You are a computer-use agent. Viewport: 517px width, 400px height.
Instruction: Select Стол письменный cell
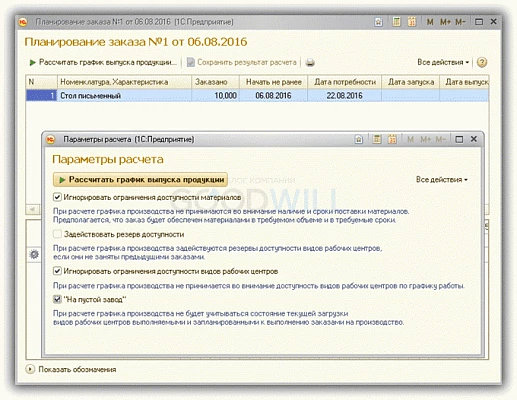point(124,96)
